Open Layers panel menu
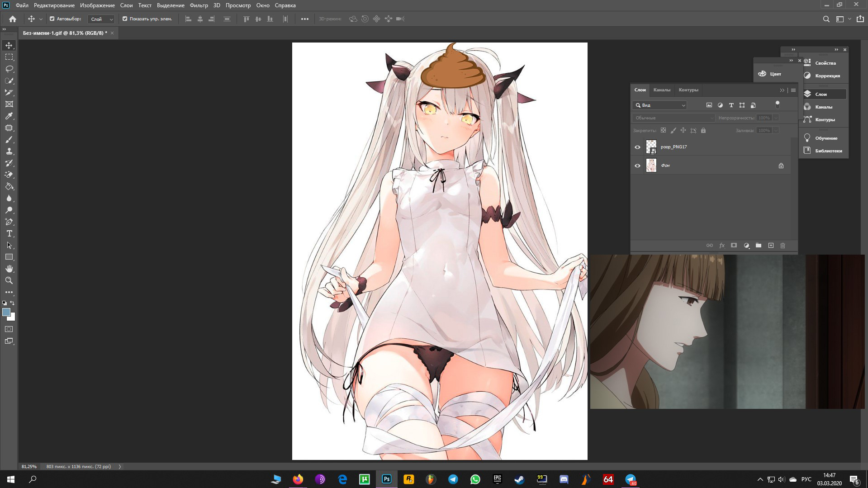This screenshot has width=868, height=488. (x=793, y=90)
